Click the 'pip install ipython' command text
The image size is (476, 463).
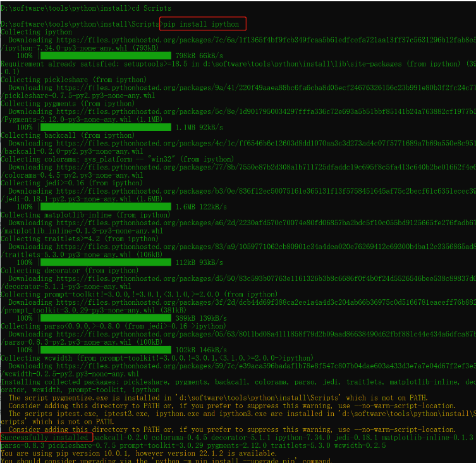201,24
